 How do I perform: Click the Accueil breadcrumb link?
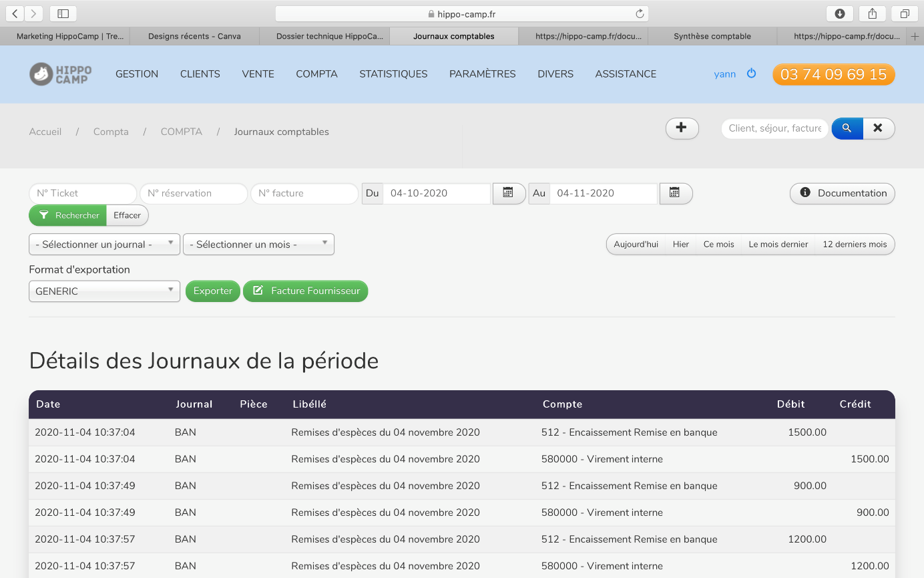tap(45, 132)
